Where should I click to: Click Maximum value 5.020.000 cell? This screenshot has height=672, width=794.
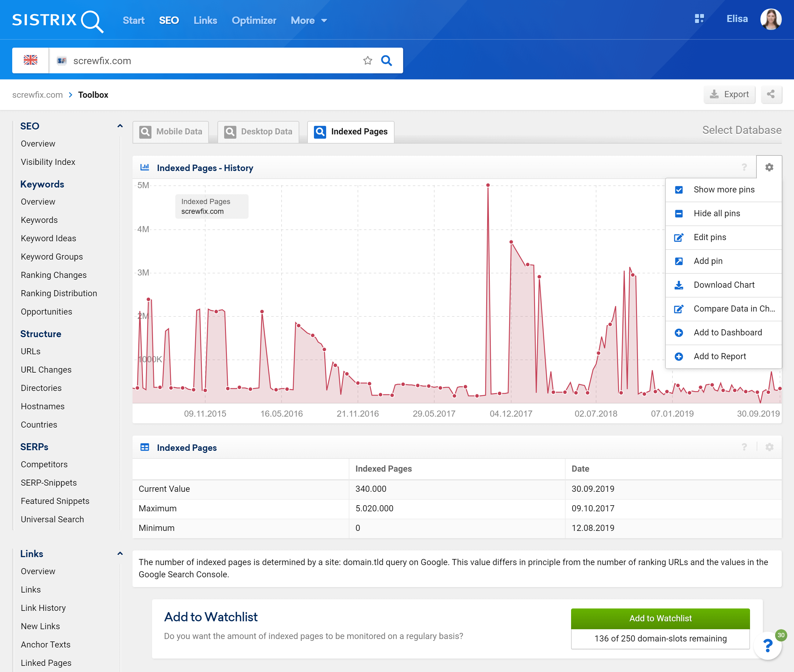click(x=457, y=509)
